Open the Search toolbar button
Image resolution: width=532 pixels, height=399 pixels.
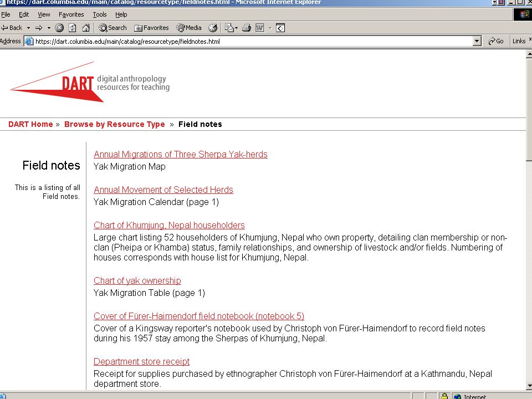112,28
